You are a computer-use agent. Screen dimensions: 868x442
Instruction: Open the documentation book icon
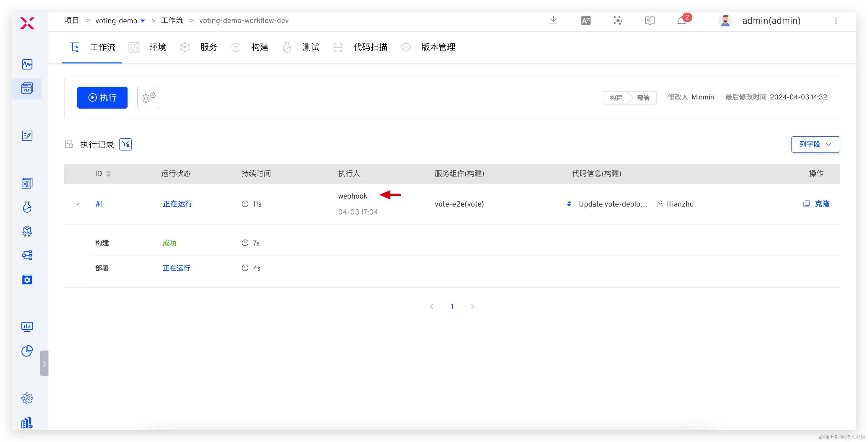(x=650, y=21)
